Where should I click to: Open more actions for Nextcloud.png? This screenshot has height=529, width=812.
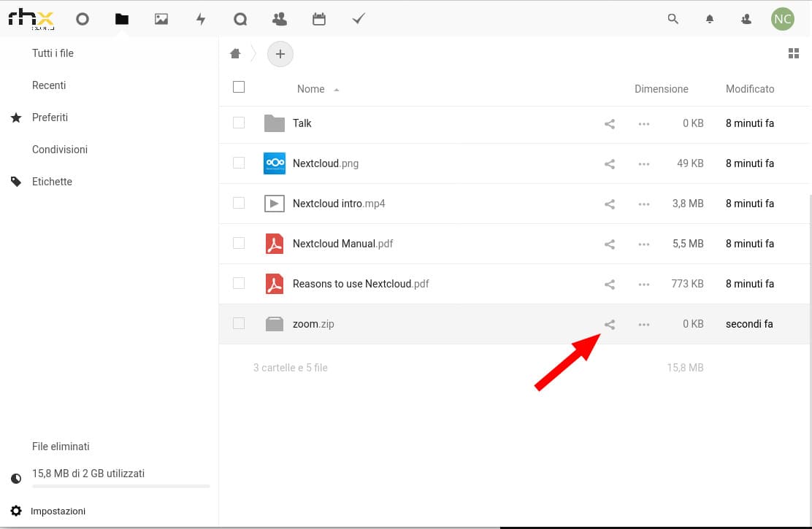point(644,164)
